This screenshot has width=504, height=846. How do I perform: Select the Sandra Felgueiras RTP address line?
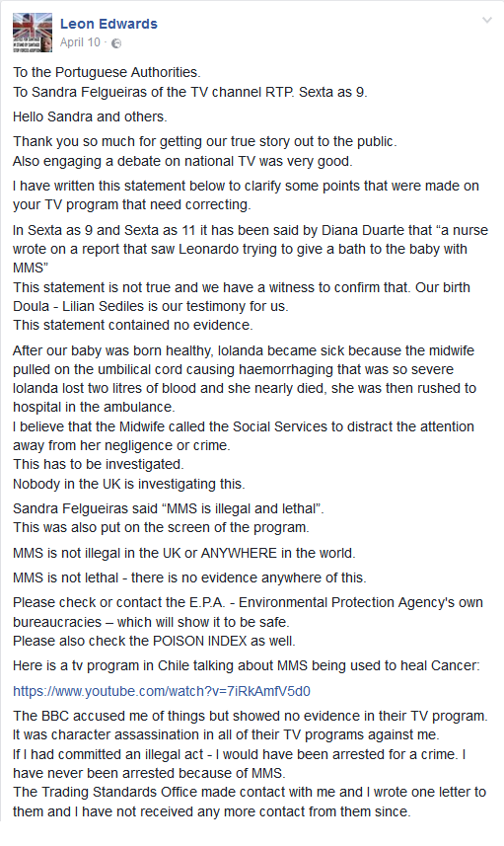pyautogui.click(x=190, y=92)
